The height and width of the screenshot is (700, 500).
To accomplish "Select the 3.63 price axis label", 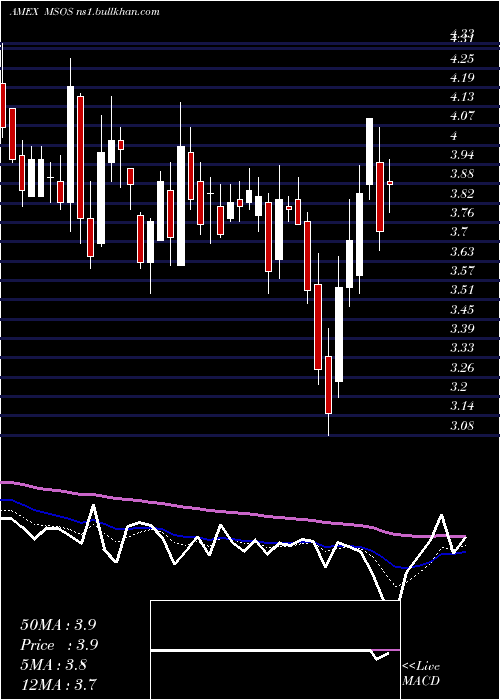I will (x=462, y=251).
